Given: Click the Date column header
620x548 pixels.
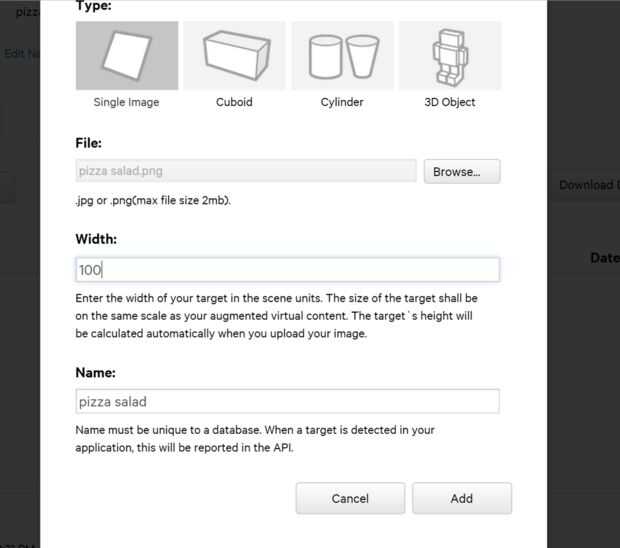Looking at the screenshot, I should pos(604,258).
